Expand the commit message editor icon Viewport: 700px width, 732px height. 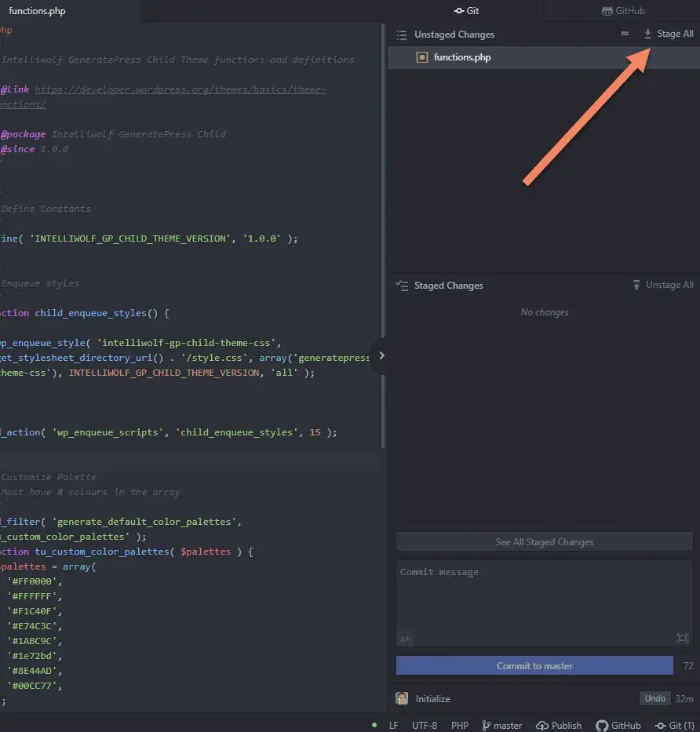tap(682, 638)
